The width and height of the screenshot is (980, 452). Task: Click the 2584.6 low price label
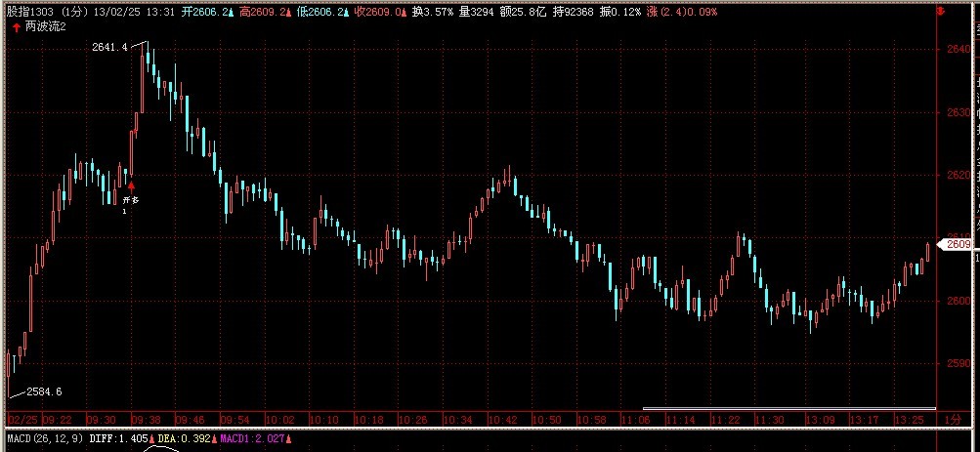coord(44,391)
